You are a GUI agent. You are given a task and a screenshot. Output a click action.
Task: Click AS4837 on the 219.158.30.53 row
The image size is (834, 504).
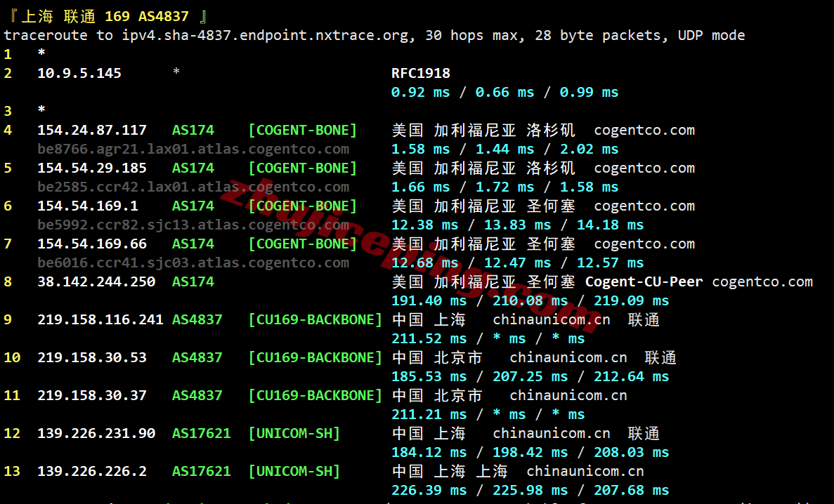pyautogui.click(x=197, y=357)
